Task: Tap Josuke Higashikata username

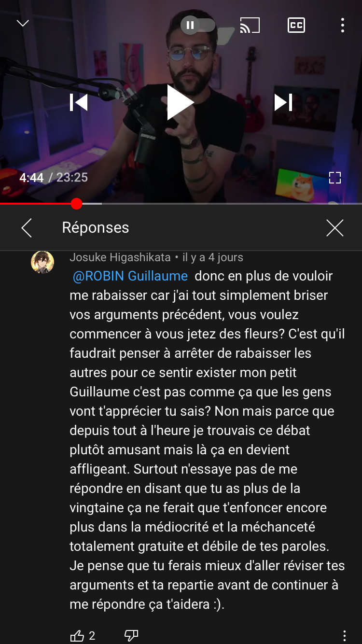Action: 120,257
